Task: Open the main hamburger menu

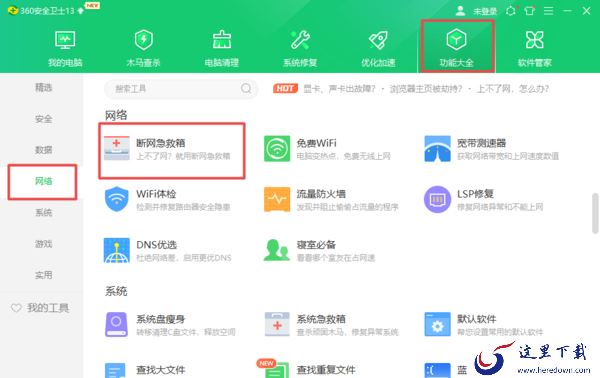Action: (x=548, y=11)
